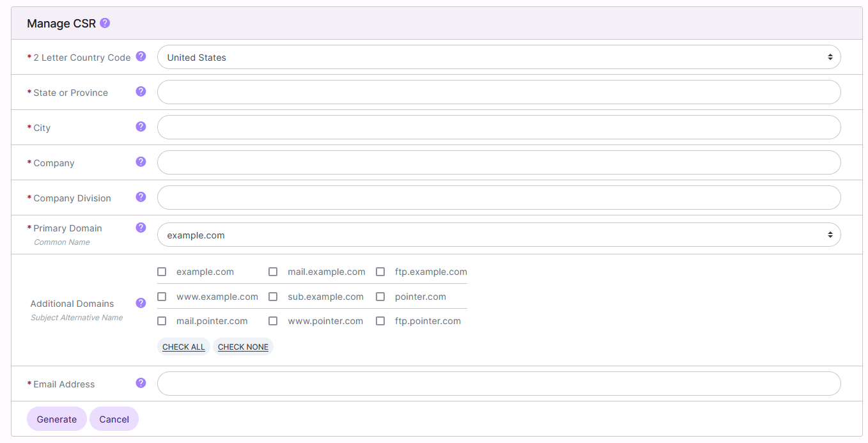Open help for Manage CSR
The height and width of the screenshot is (443, 868).
pyautogui.click(x=104, y=23)
